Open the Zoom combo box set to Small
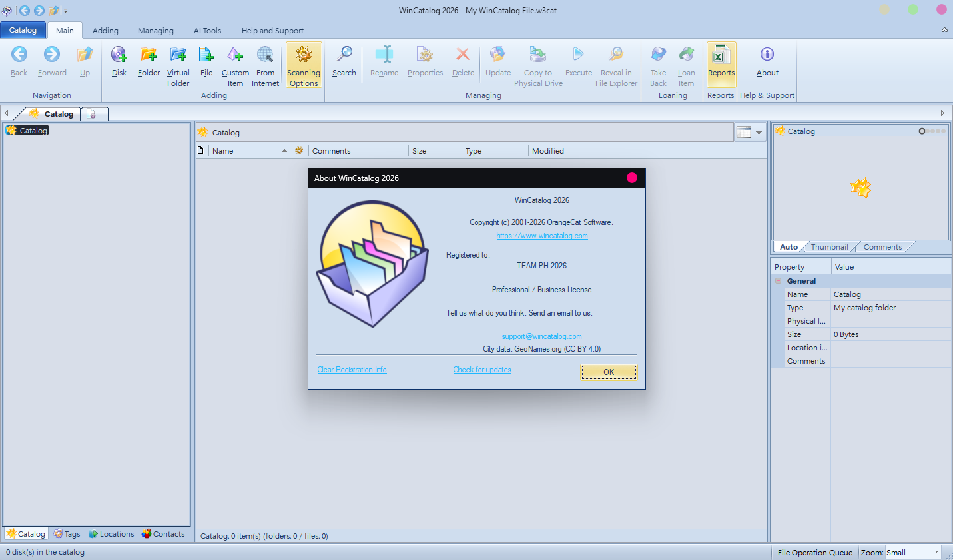 coord(913,552)
